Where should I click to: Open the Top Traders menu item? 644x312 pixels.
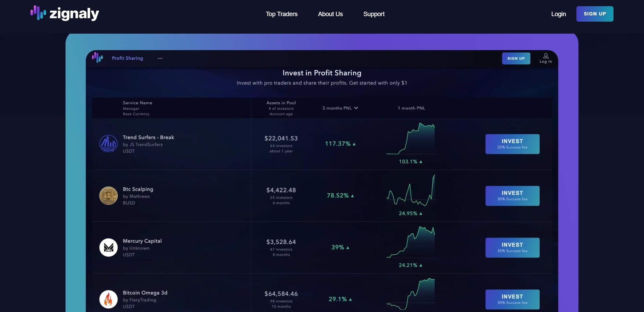point(281,14)
